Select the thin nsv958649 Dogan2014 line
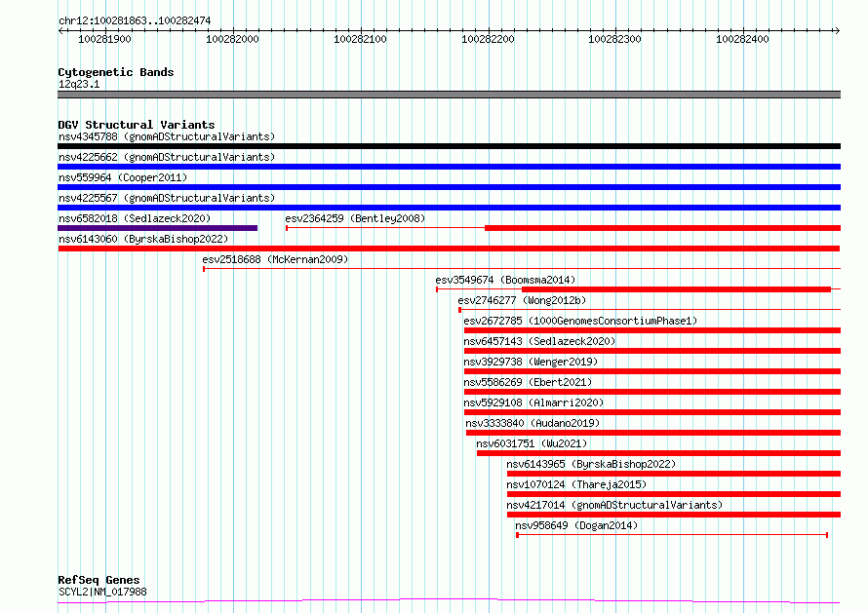 672,535
